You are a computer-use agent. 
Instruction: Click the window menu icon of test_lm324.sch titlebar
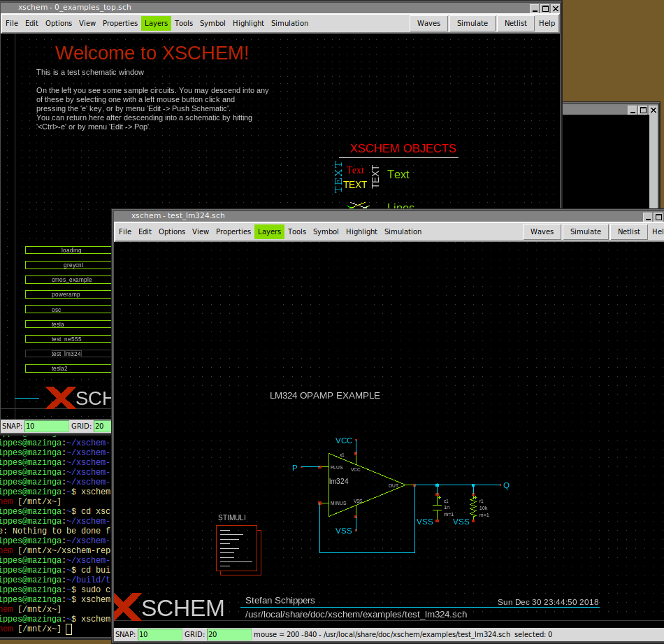pos(121,216)
